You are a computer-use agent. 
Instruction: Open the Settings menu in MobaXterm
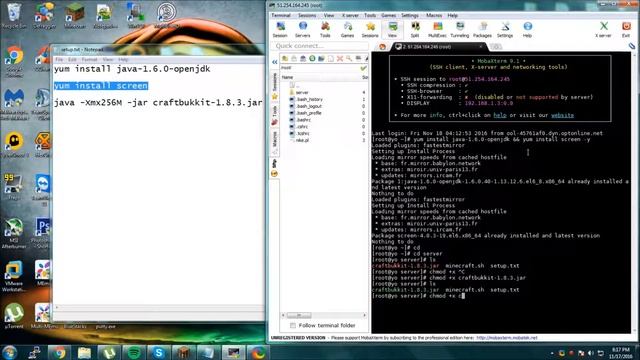[x=410, y=16]
